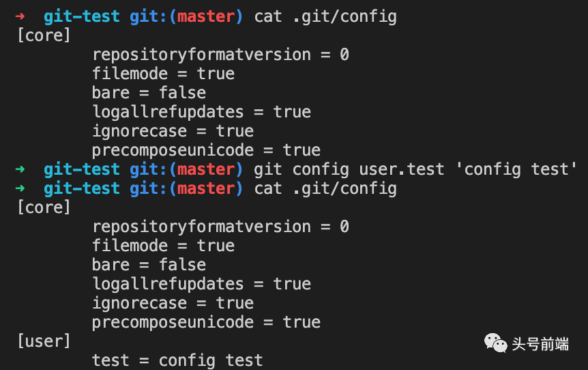The height and width of the screenshot is (370, 588).
Task: Click the second 'ignorecase = true' line
Action: pyautogui.click(x=173, y=303)
